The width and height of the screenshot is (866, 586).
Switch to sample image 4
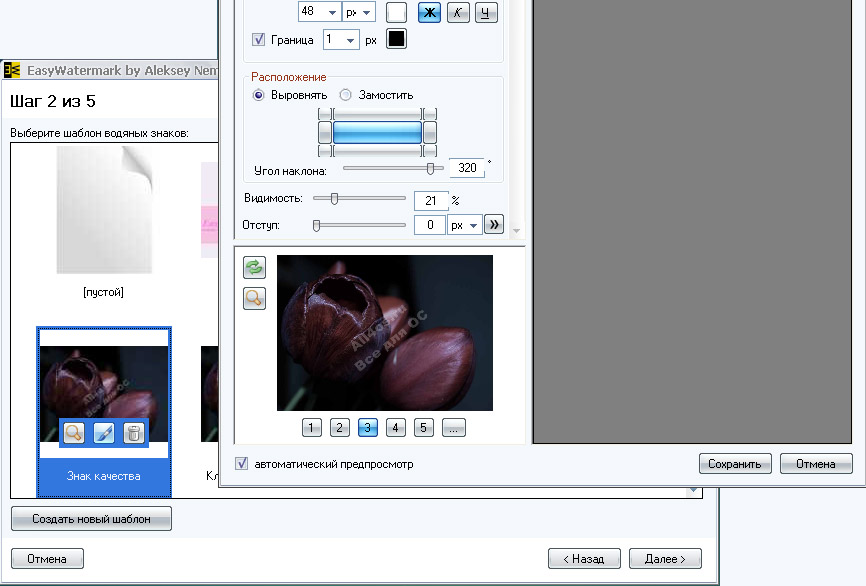click(395, 427)
